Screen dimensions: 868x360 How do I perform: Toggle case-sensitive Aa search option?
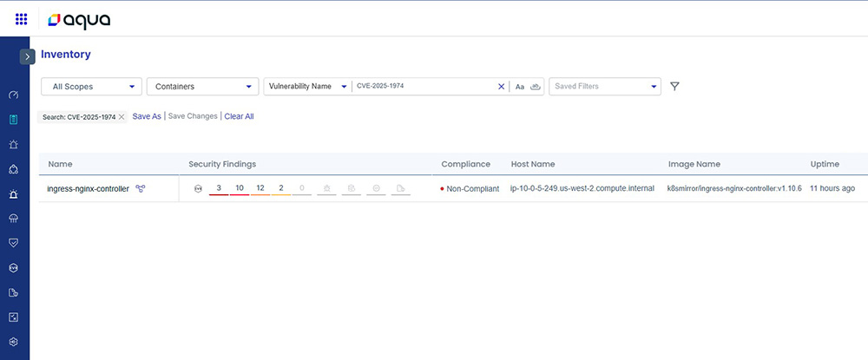(520, 87)
